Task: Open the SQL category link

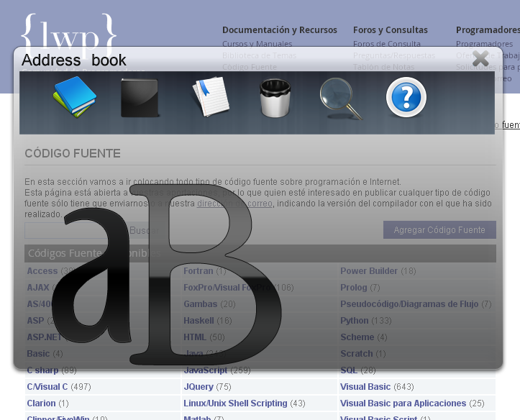Action: tap(349, 370)
